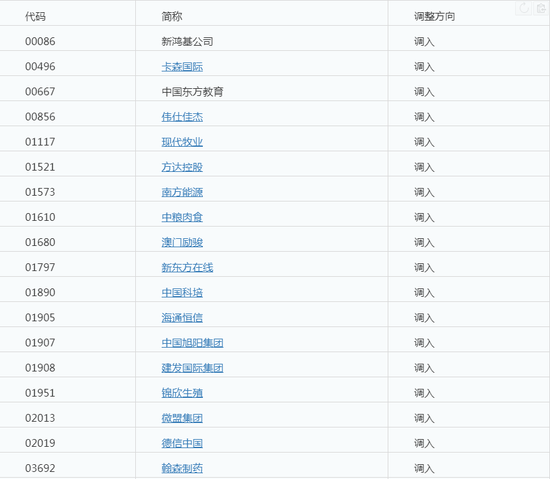This screenshot has width=550, height=479.
Task: Click the faint refresh icon at top right
Action: [x=524, y=8]
